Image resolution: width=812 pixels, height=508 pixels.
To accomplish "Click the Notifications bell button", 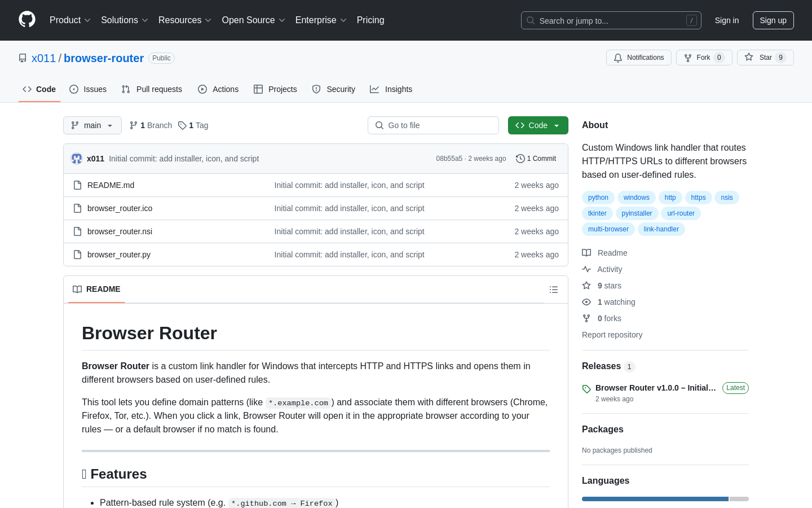I will click(639, 58).
